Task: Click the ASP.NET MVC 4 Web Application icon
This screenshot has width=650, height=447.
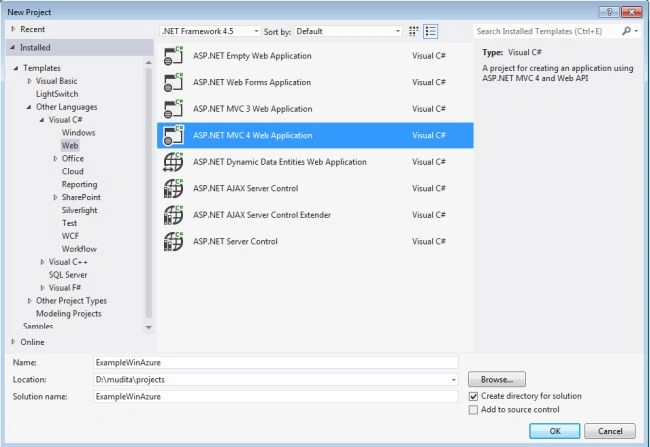Action: point(173,136)
